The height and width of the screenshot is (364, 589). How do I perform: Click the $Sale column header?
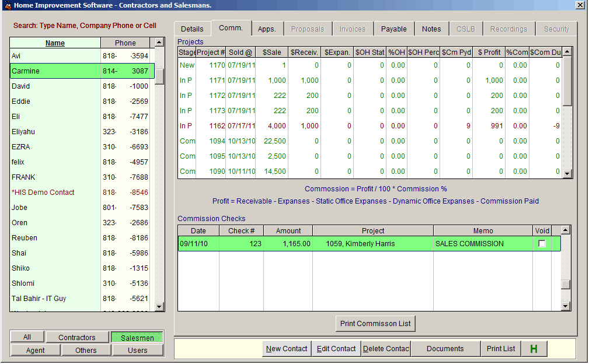coord(271,52)
